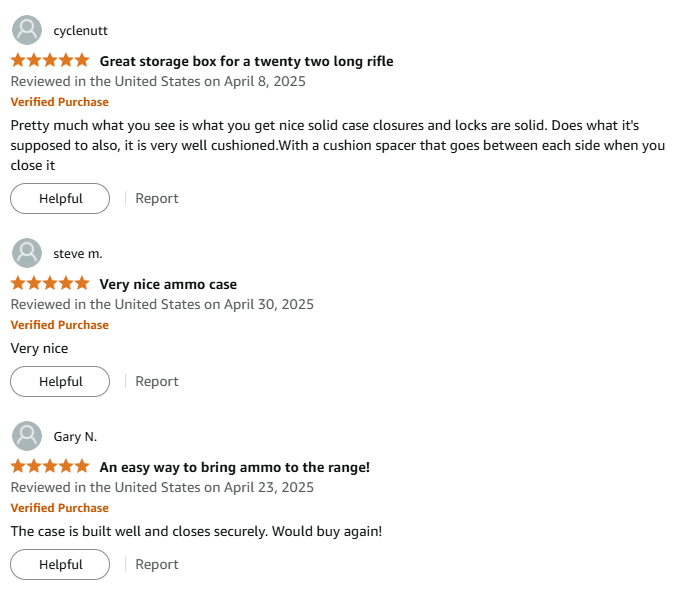Report cyclenutt's storage box review
Viewport: 676px width, 589px height.
click(156, 198)
